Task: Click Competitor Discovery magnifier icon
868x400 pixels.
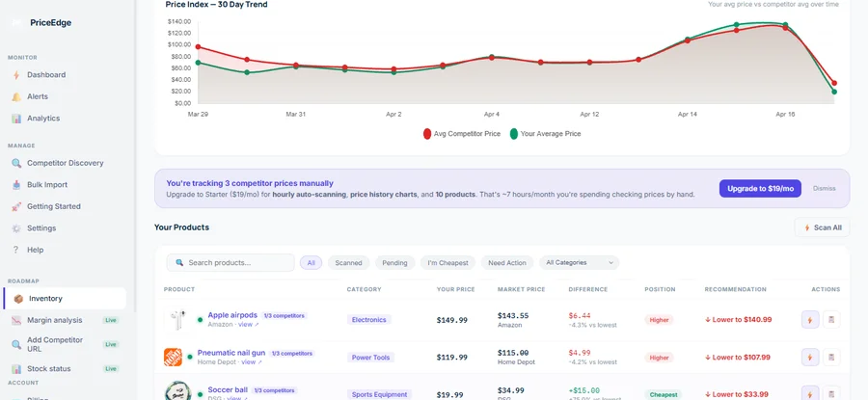Action: [x=16, y=163]
